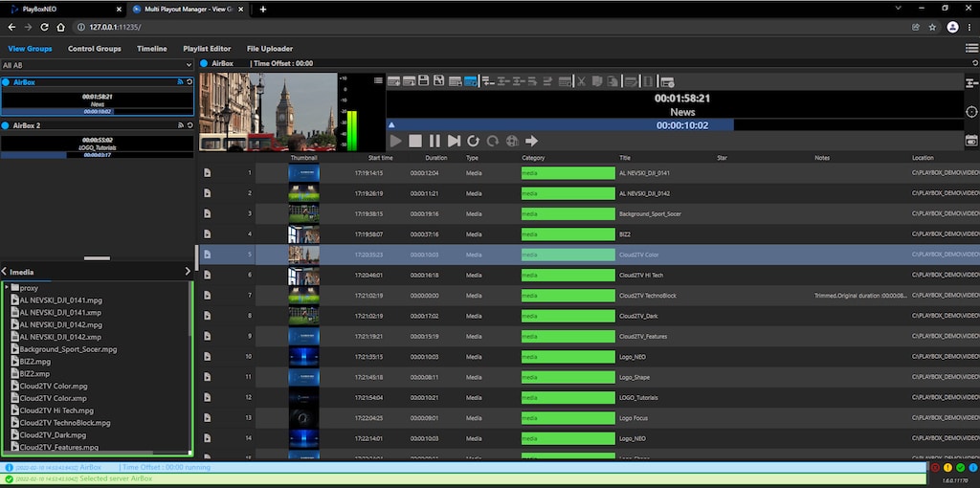Click the feed icon on the AirBox panel
Image resolution: width=980 pixels, height=488 pixels.
tap(179, 82)
